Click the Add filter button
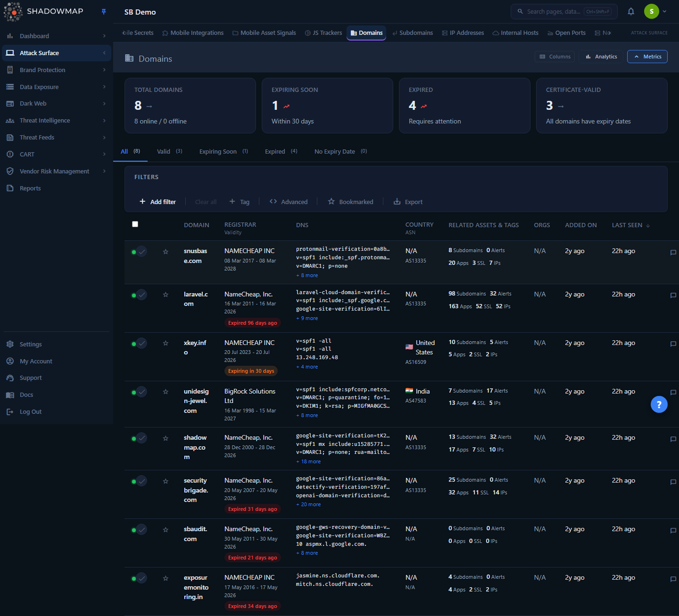 pyautogui.click(x=157, y=202)
